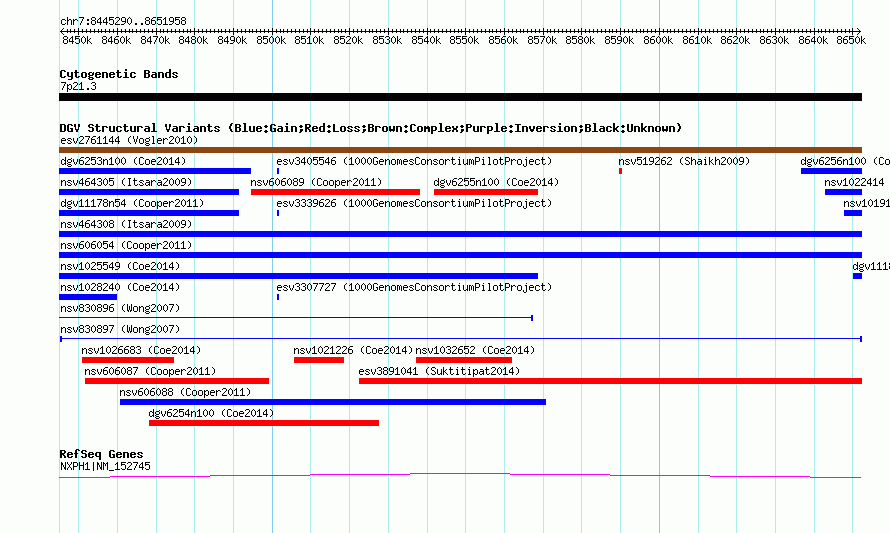This screenshot has width=890, height=533.
Task: Click the brown esv2761144 complex variant bar
Action: coord(460,150)
